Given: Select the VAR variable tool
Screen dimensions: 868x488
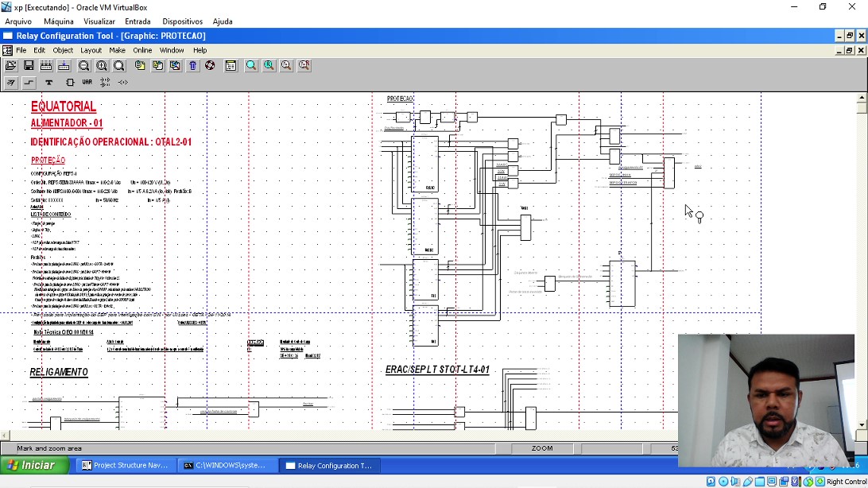Looking at the screenshot, I should pyautogui.click(x=87, y=83).
